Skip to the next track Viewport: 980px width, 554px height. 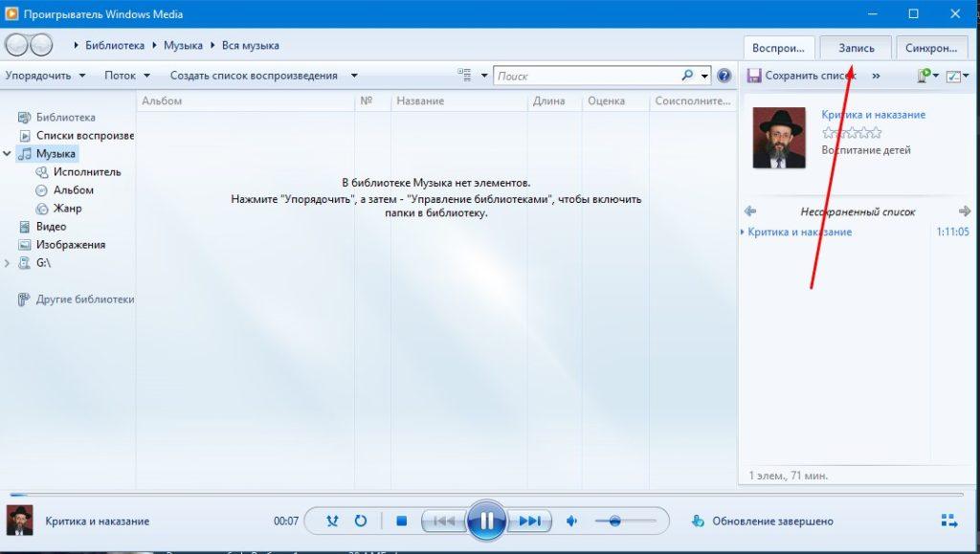529,521
